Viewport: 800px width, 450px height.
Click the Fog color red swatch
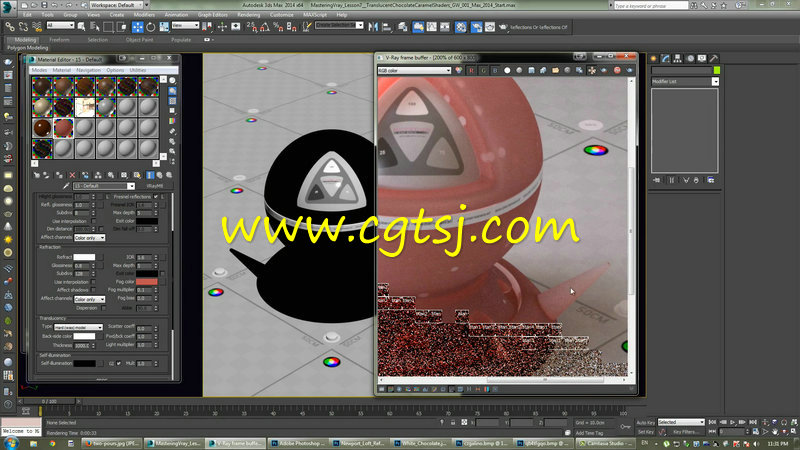(146, 282)
